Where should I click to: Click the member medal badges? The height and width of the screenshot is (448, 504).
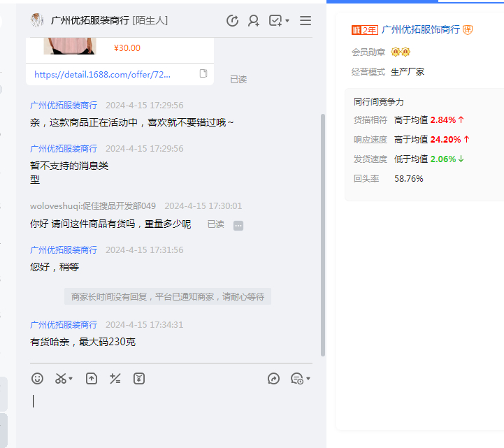[x=401, y=52]
